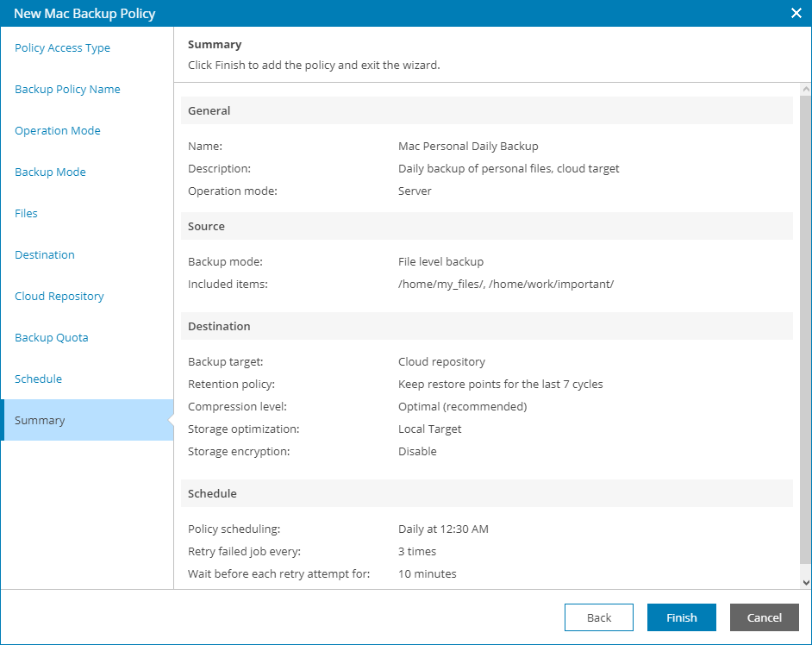Go to the Policy Access Type step

point(63,48)
